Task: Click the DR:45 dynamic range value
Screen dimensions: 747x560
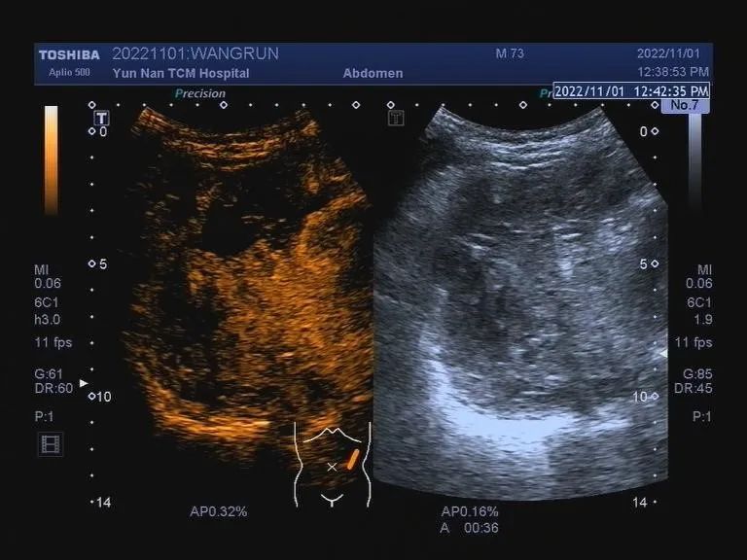Action: pos(694,388)
